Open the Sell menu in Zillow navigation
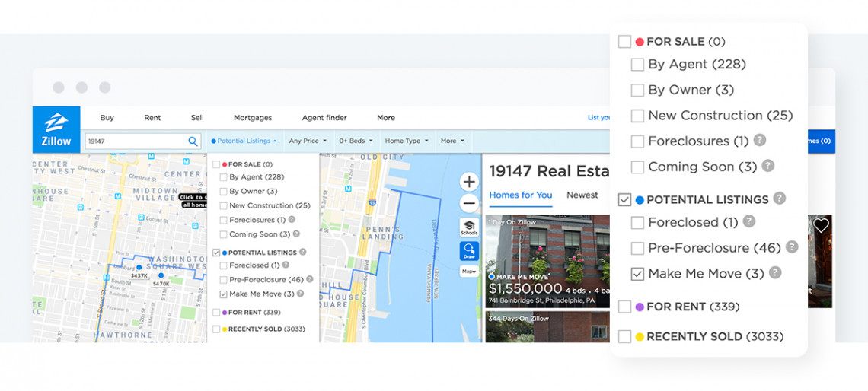The height and width of the screenshot is (391, 868). point(197,118)
